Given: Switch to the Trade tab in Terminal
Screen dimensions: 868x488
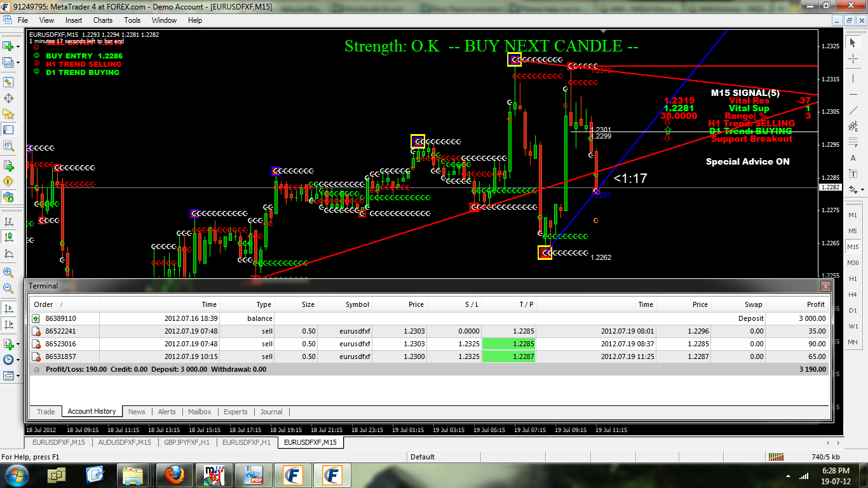Looking at the screenshot, I should pos(46,412).
